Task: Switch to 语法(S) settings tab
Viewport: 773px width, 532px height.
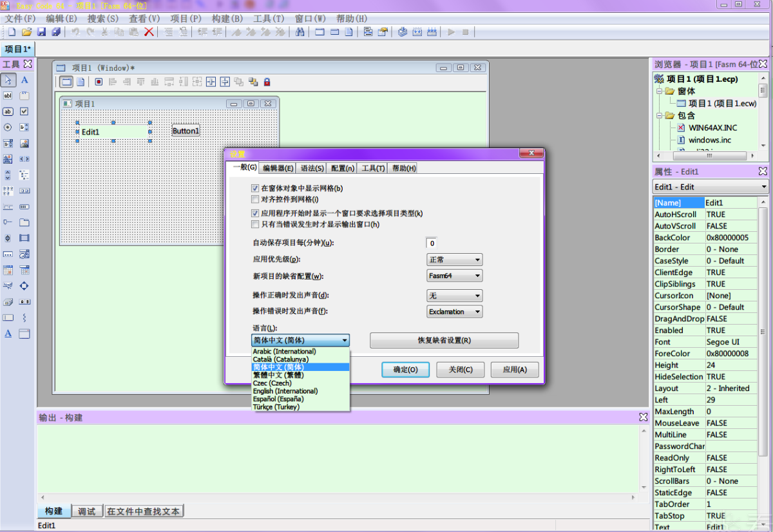Action: pos(312,168)
